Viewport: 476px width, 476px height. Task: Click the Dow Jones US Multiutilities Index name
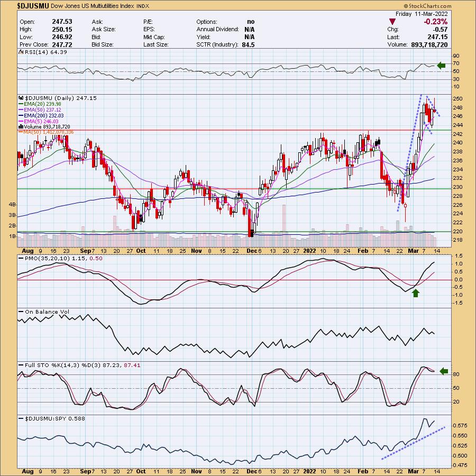click(x=92, y=6)
